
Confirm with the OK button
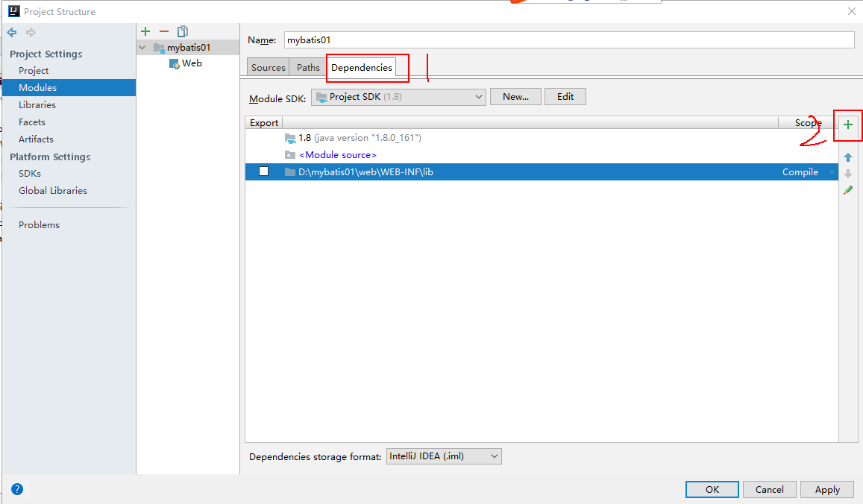[712, 489]
